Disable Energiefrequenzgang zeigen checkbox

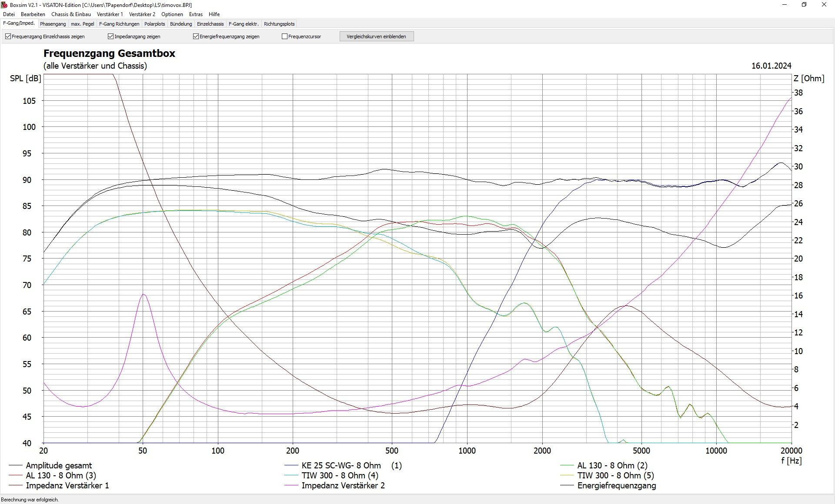pyautogui.click(x=196, y=36)
